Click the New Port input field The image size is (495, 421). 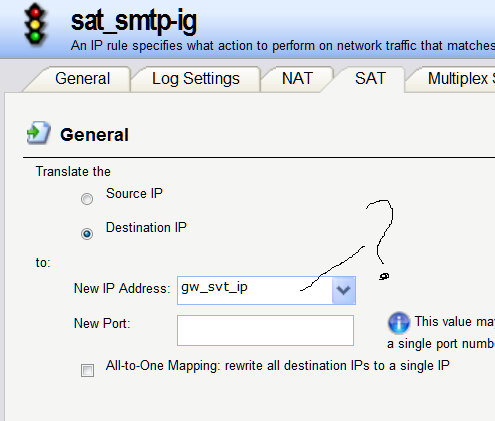click(x=265, y=330)
